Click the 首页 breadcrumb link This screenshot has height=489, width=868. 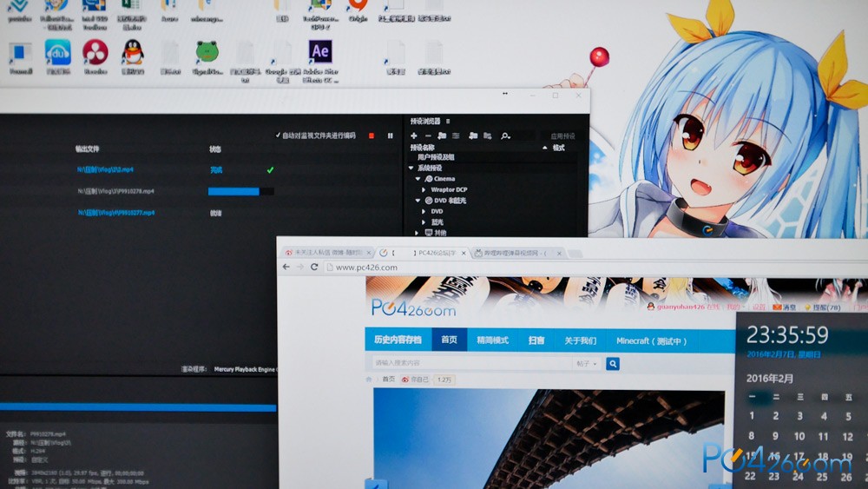click(x=389, y=380)
